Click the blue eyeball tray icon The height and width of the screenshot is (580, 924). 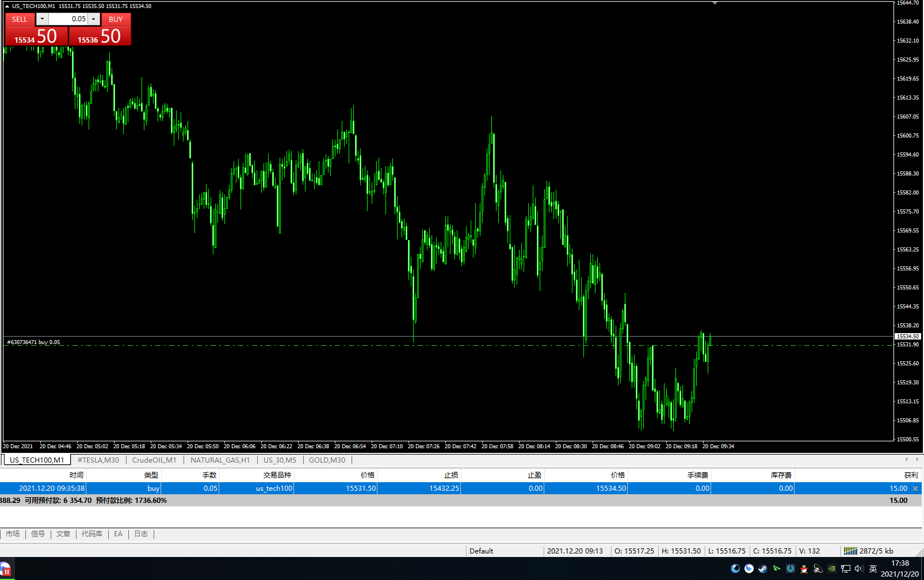click(735, 568)
